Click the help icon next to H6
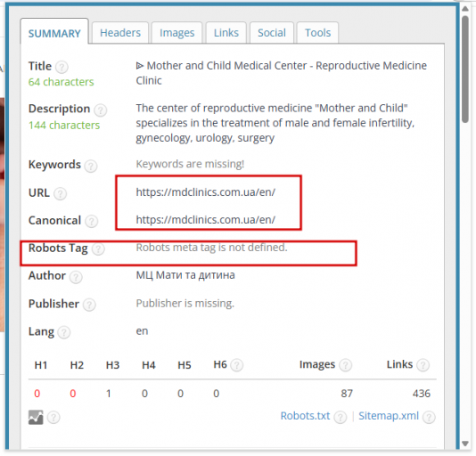The width and height of the screenshot is (476, 456). coord(237,365)
